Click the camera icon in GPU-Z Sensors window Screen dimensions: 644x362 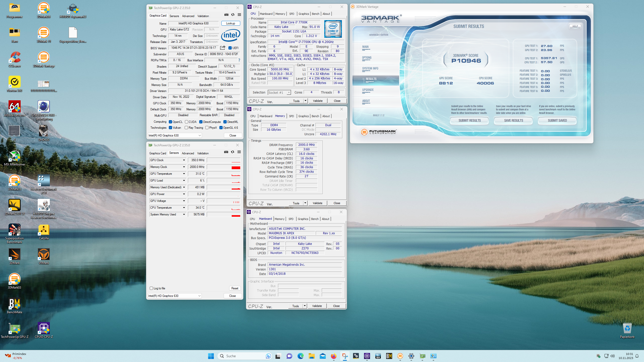(x=226, y=152)
